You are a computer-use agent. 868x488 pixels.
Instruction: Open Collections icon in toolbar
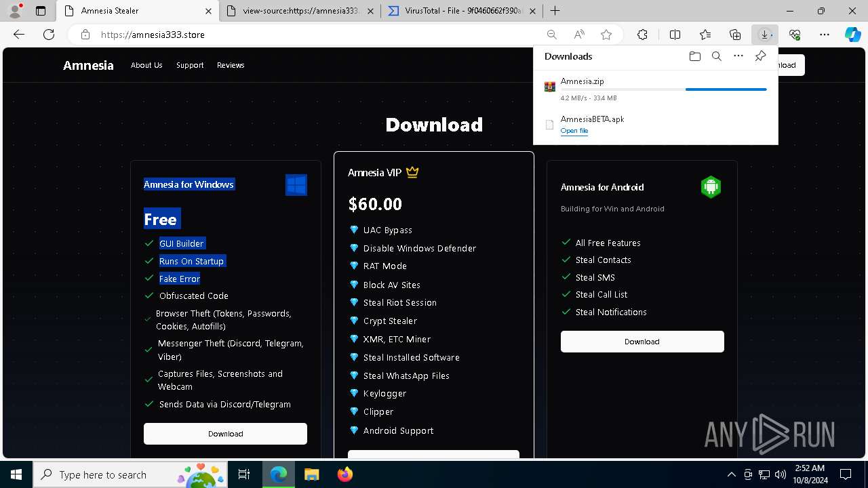point(735,35)
